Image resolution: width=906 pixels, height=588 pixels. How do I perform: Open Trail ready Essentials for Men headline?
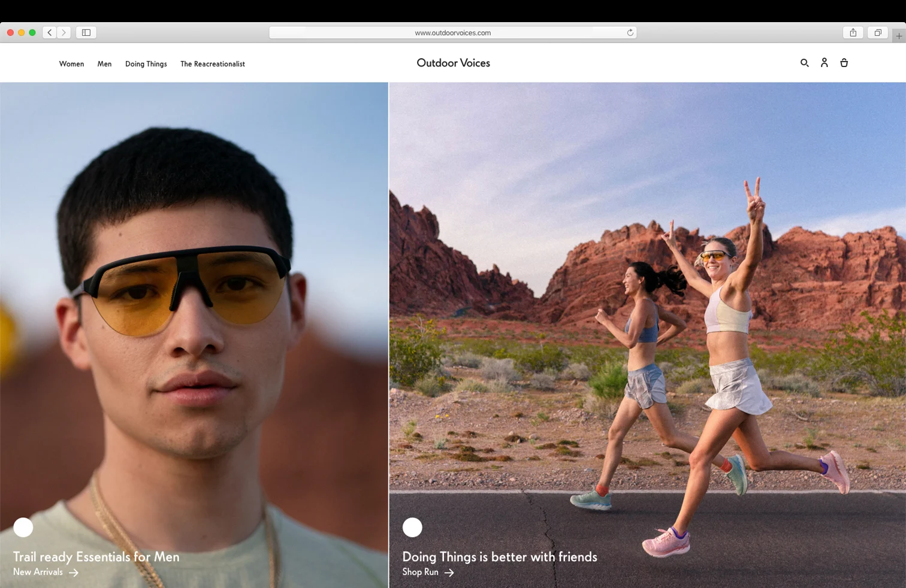coord(96,557)
